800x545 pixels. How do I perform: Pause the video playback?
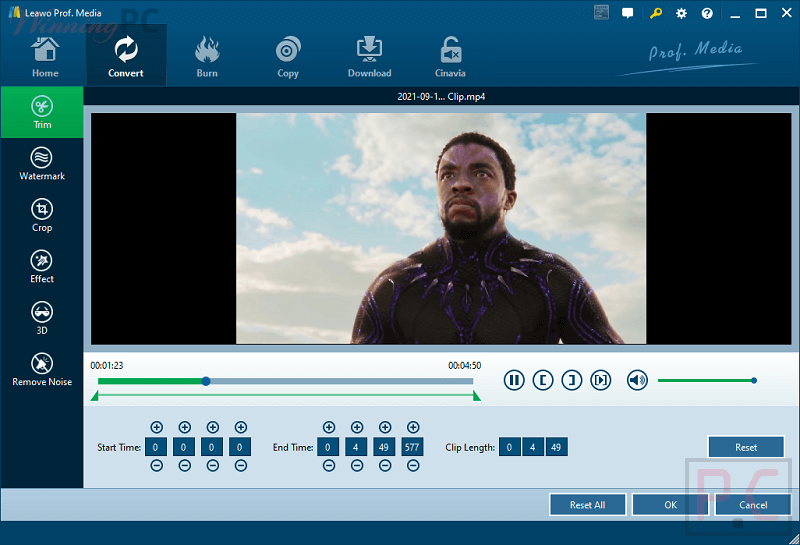tap(514, 380)
